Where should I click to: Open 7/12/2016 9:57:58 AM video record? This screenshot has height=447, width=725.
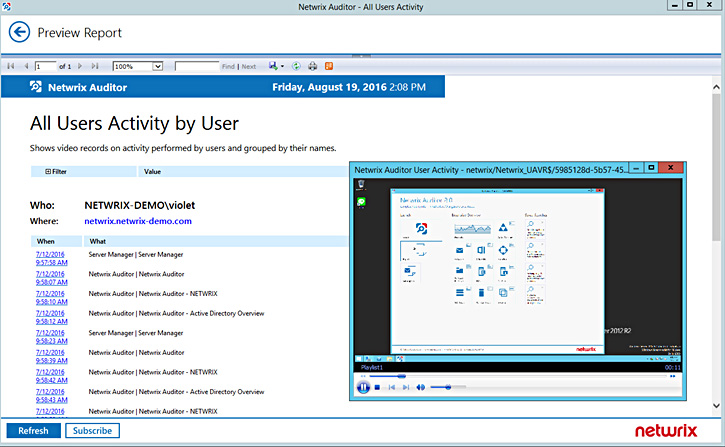(x=51, y=258)
